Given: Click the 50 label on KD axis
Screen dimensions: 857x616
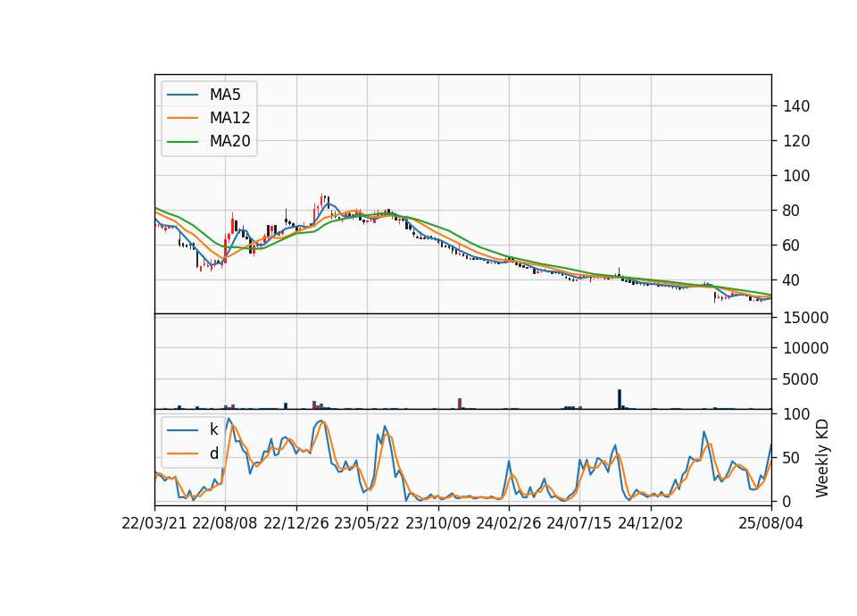Looking at the screenshot, I should point(792,458).
